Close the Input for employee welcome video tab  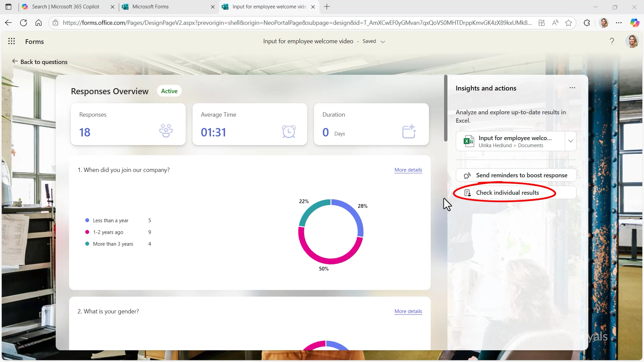pyautogui.click(x=313, y=7)
